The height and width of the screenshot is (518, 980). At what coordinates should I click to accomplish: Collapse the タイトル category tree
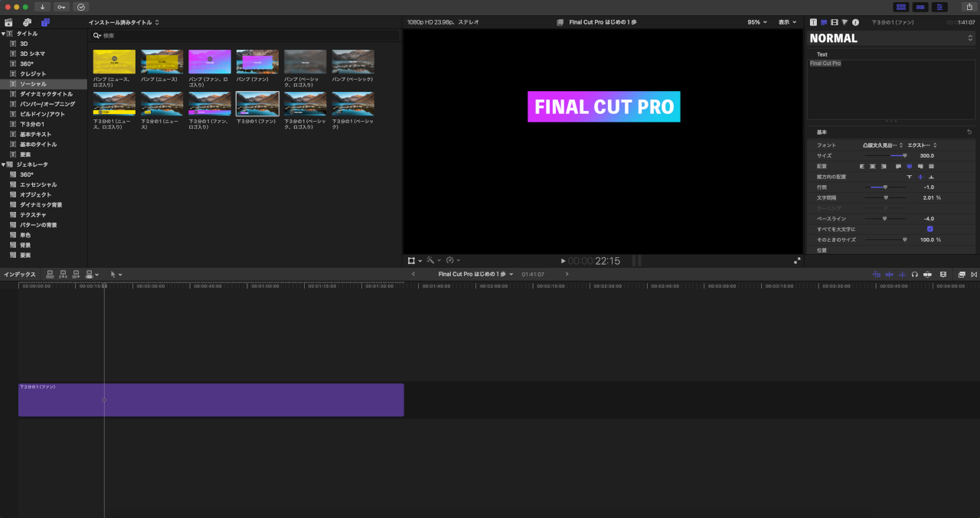3,34
